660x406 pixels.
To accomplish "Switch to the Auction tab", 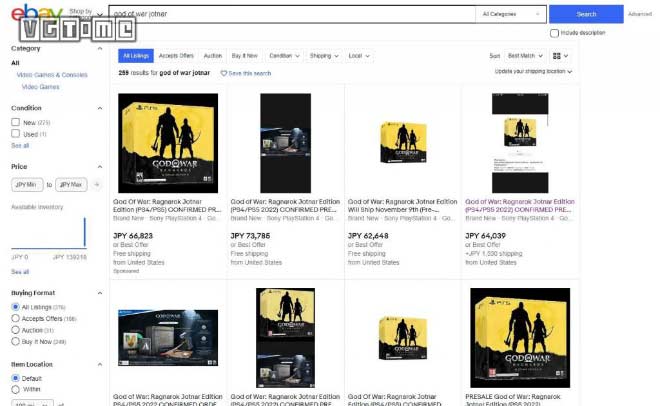I will 213,56.
